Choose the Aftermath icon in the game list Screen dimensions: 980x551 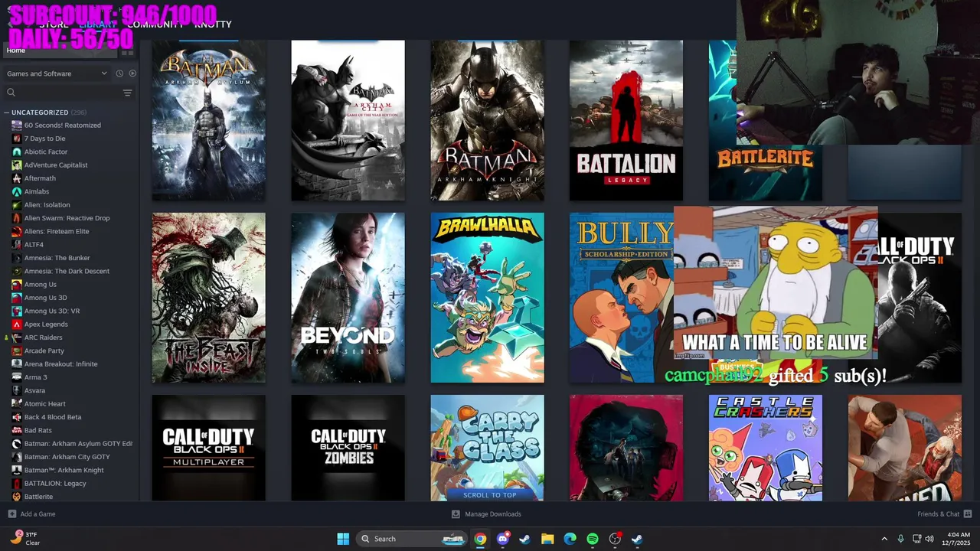[x=17, y=178]
